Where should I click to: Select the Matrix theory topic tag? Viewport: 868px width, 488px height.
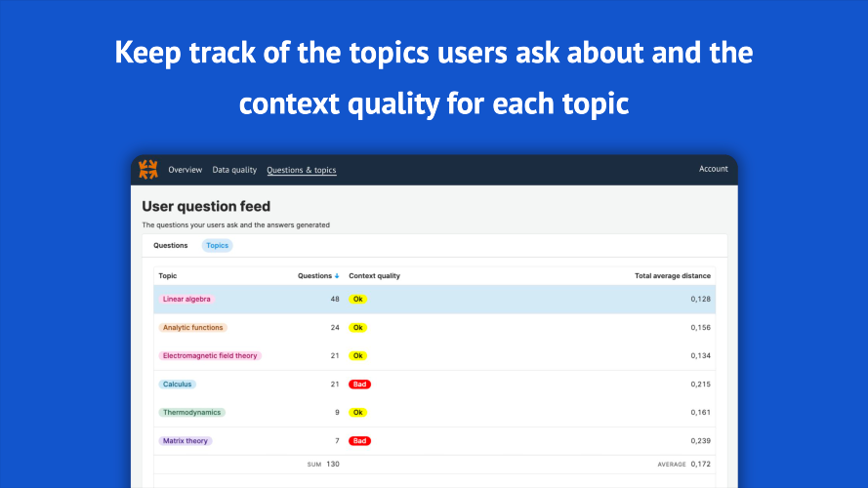pyautogui.click(x=186, y=441)
